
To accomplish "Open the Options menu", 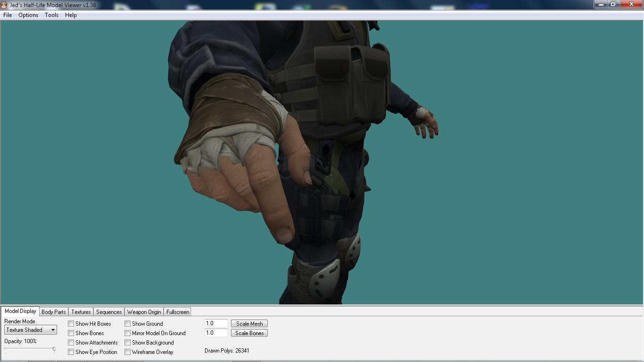I will [28, 15].
